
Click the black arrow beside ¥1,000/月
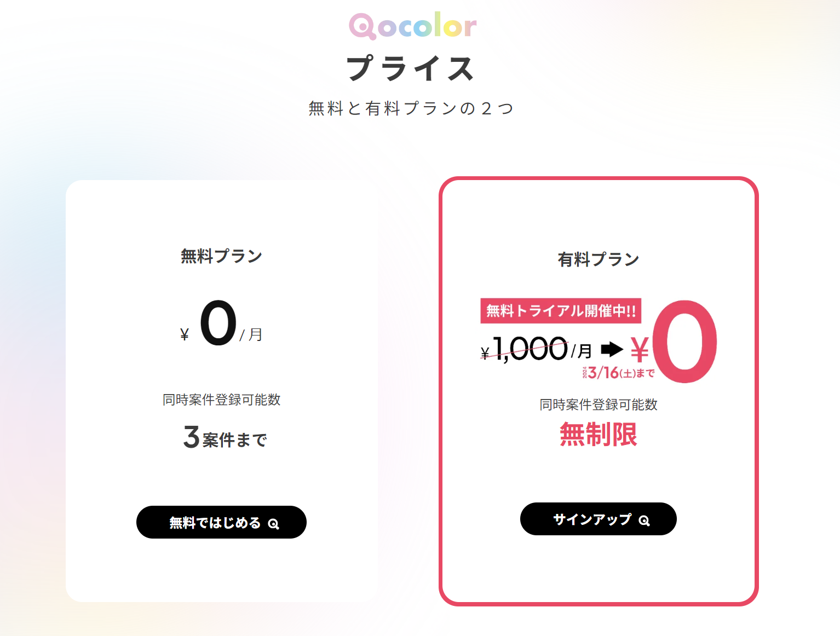pyautogui.click(x=612, y=349)
